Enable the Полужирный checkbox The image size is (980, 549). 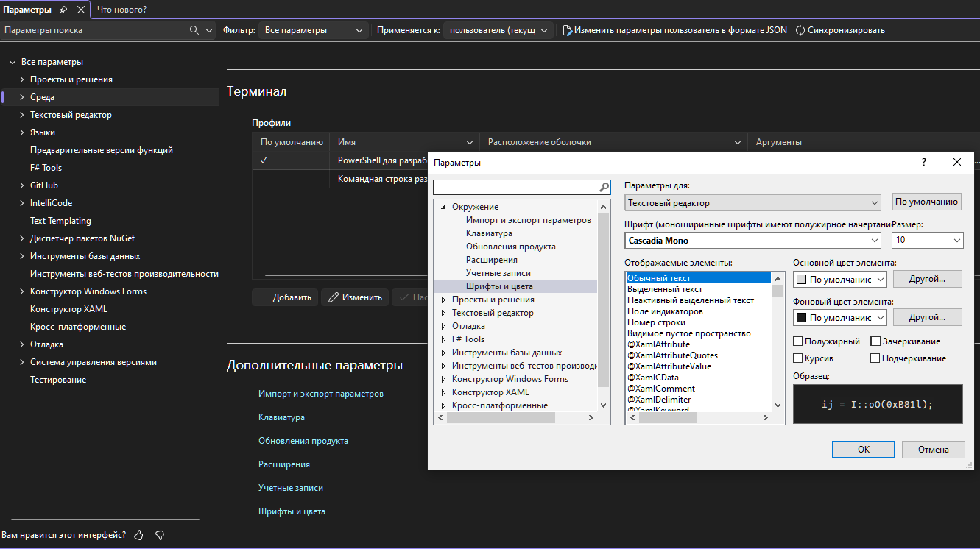(x=798, y=341)
